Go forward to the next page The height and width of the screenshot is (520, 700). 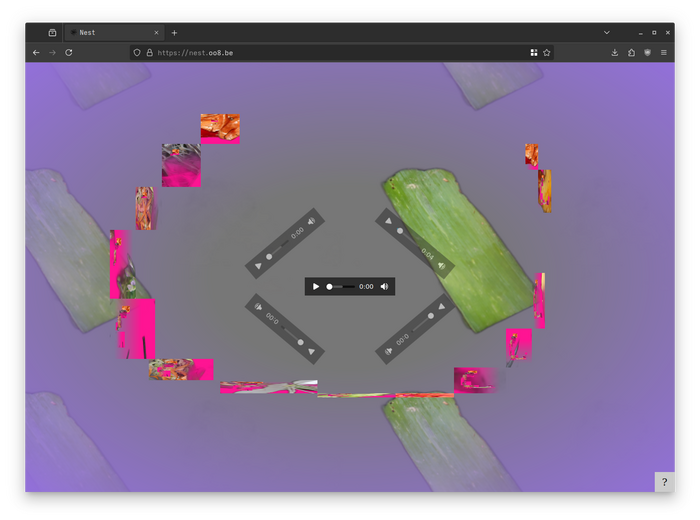[x=52, y=53]
